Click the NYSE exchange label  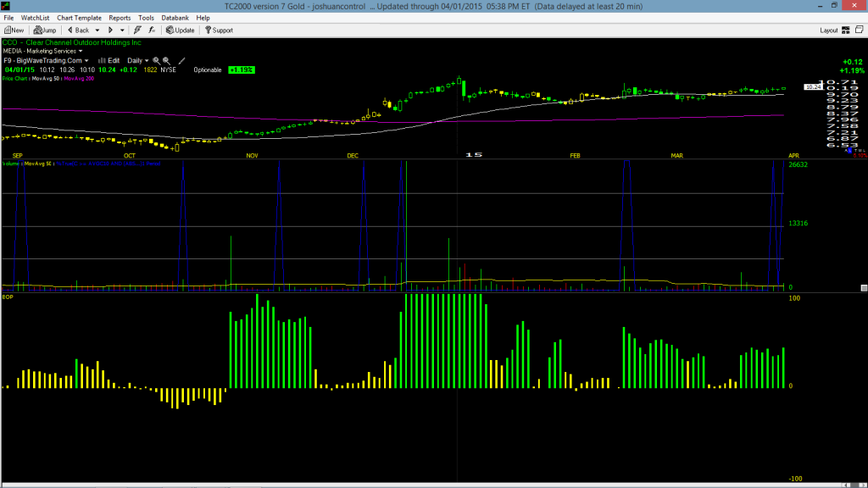click(169, 70)
